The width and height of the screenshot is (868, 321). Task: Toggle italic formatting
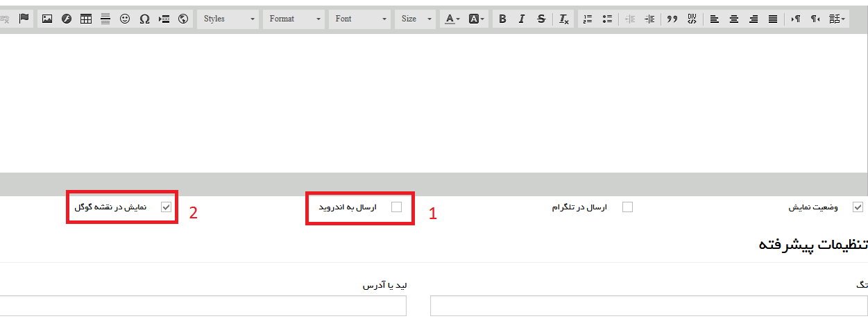(x=522, y=19)
